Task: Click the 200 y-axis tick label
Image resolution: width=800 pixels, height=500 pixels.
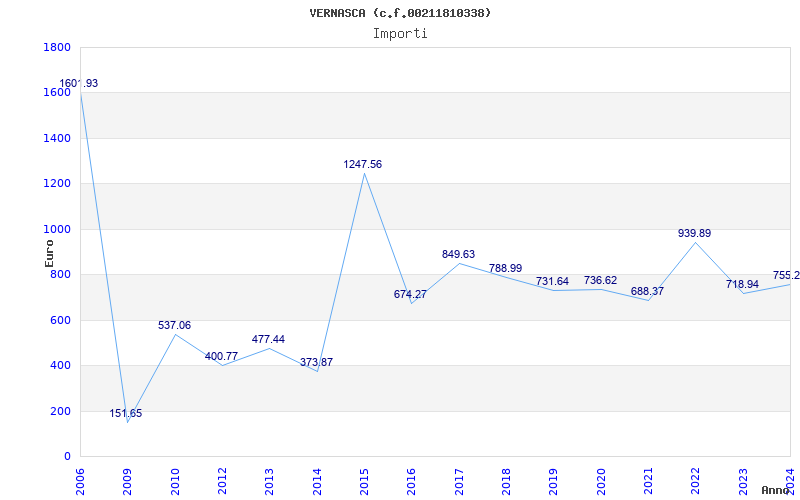Action: click(60, 411)
